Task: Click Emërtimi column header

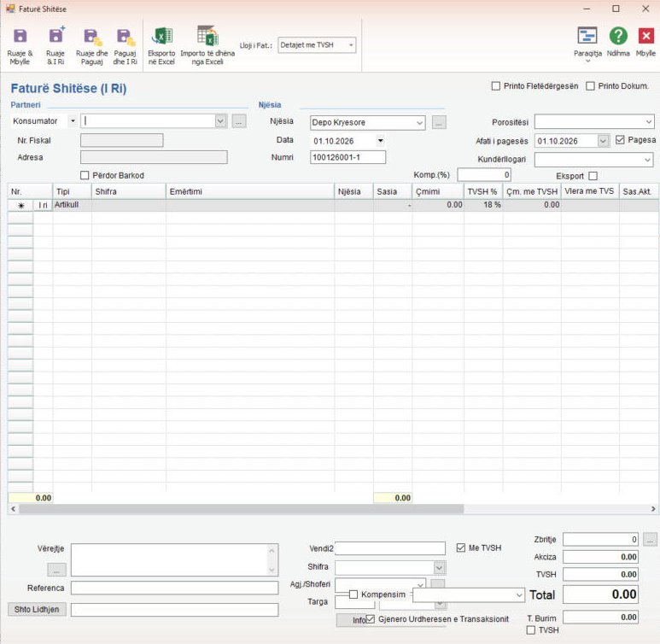Action: pyautogui.click(x=250, y=191)
